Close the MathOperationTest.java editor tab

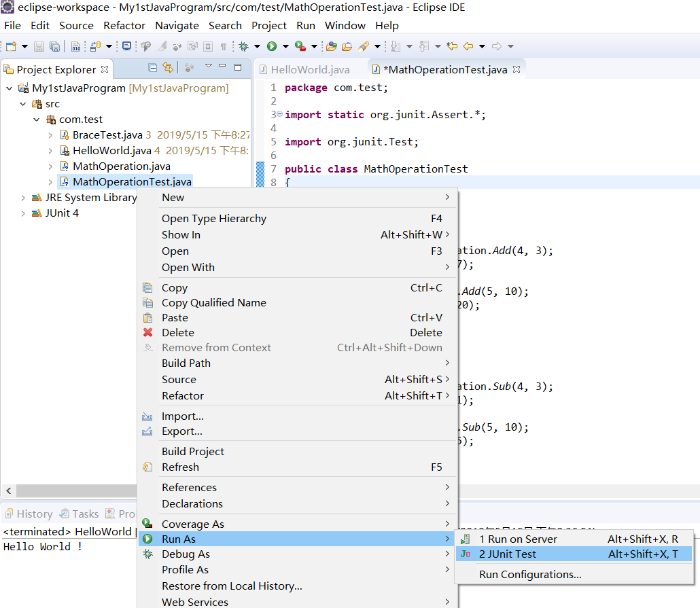pyautogui.click(x=517, y=69)
